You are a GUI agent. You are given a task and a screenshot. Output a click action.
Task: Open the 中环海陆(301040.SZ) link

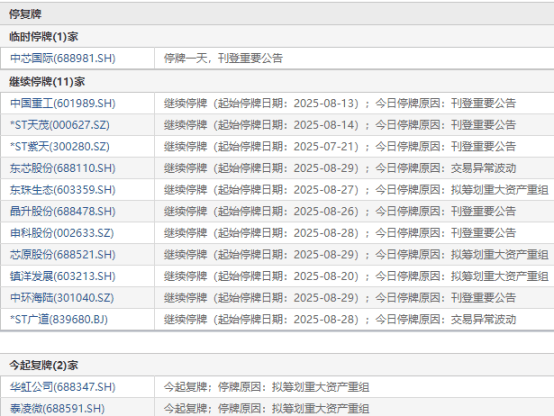click(62, 298)
